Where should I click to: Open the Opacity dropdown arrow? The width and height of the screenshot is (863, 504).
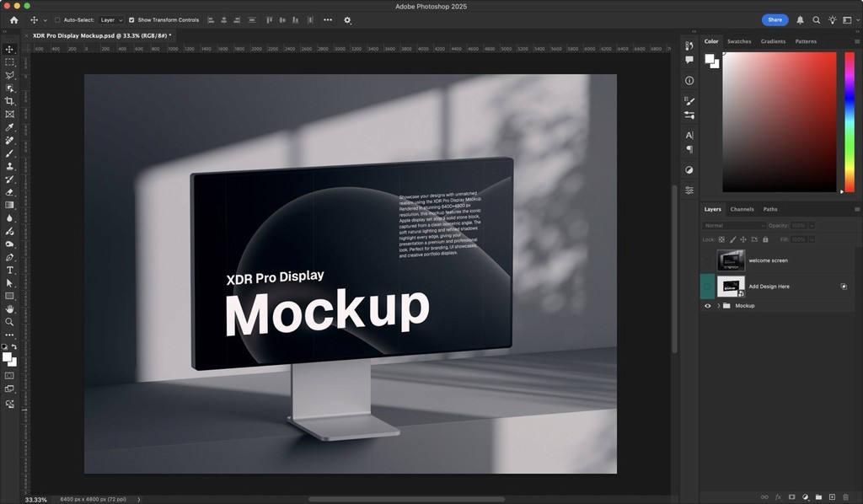[812, 226]
